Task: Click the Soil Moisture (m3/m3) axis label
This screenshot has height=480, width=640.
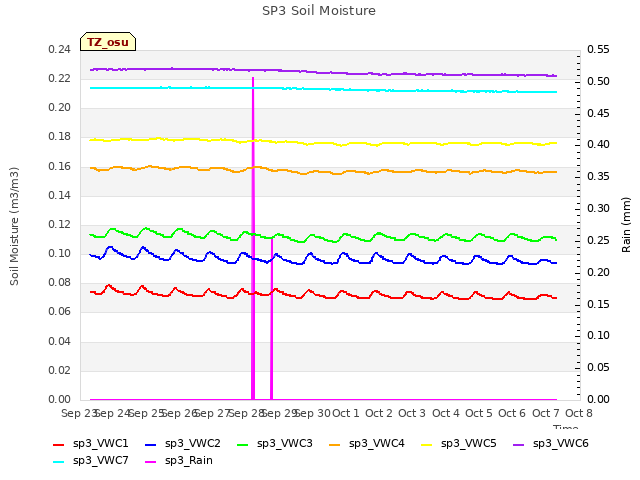Action: pyautogui.click(x=14, y=226)
